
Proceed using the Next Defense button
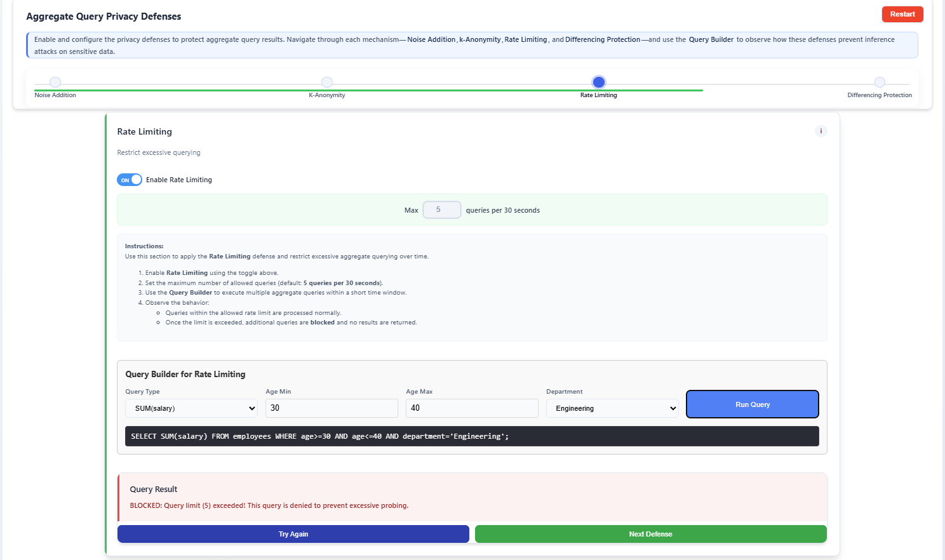(x=650, y=534)
